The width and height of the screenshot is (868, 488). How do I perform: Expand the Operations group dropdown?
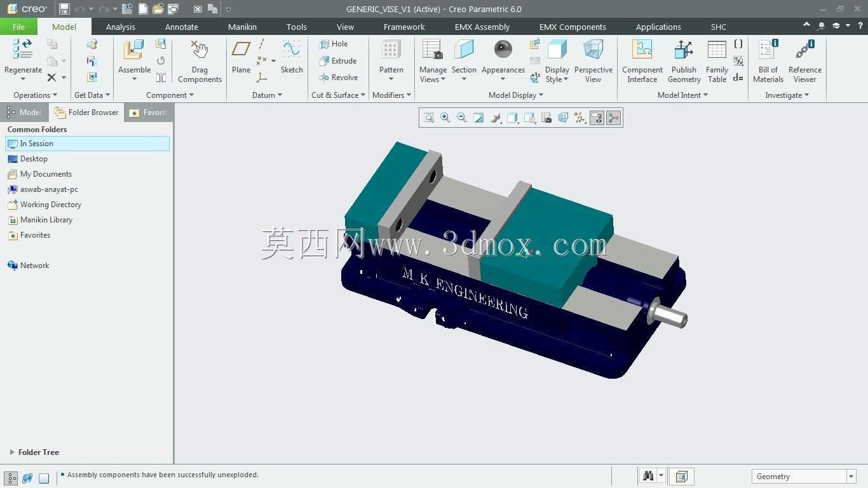click(x=36, y=95)
